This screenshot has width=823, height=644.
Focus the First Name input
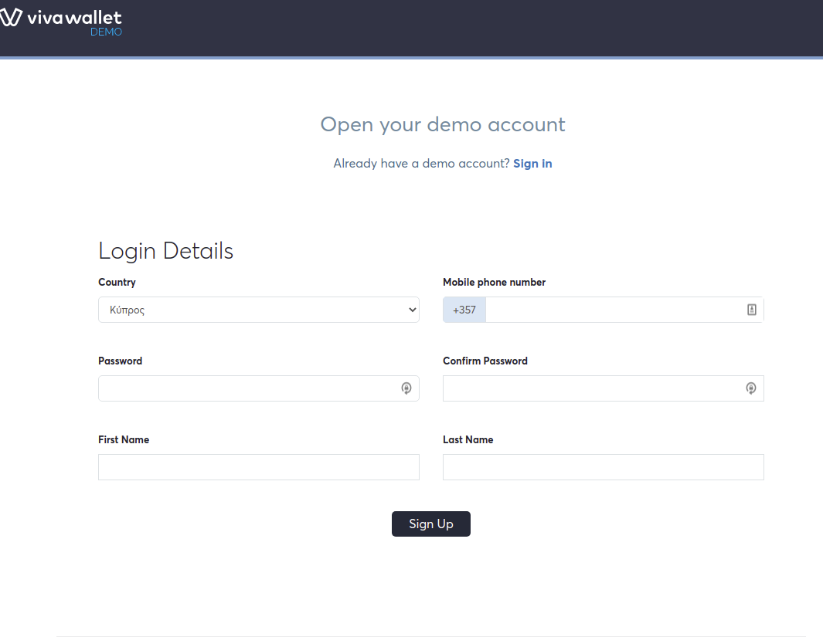(x=258, y=467)
